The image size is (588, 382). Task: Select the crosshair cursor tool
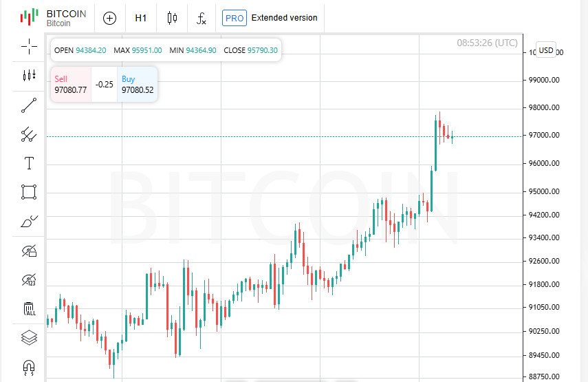(29, 46)
